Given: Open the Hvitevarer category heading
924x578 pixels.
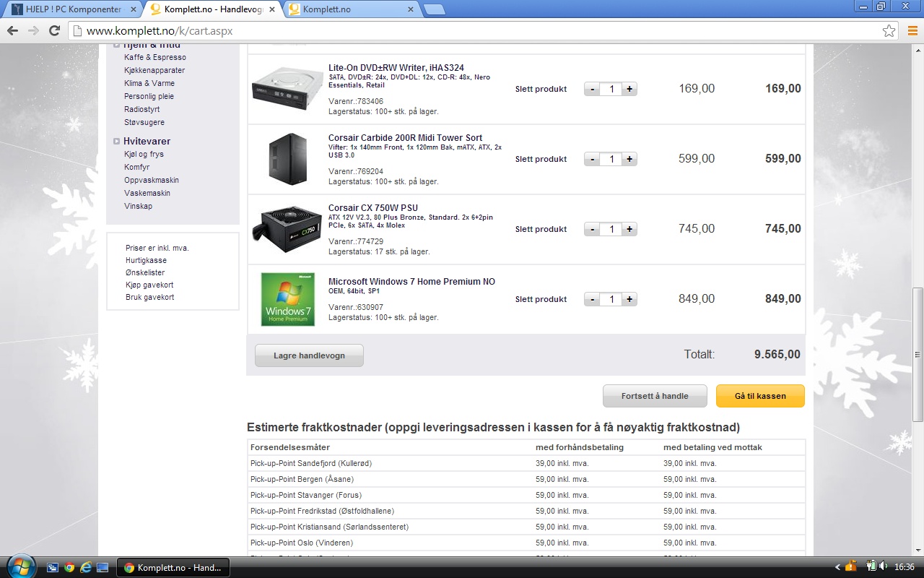Looking at the screenshot, I should coord(147,141).
